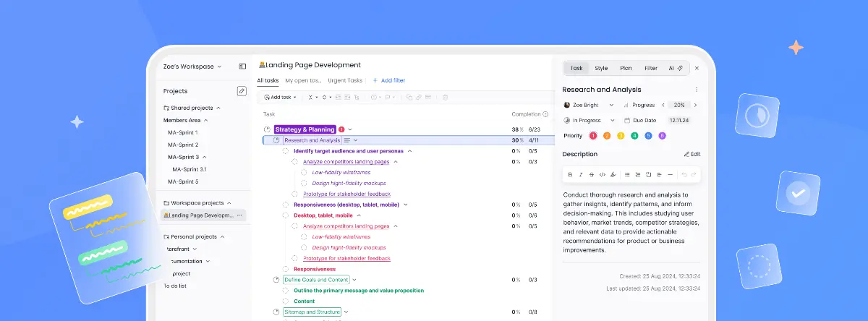Toggle status circle for Define Goals and Content
The image size is (868, 321).
pos(276,280)
